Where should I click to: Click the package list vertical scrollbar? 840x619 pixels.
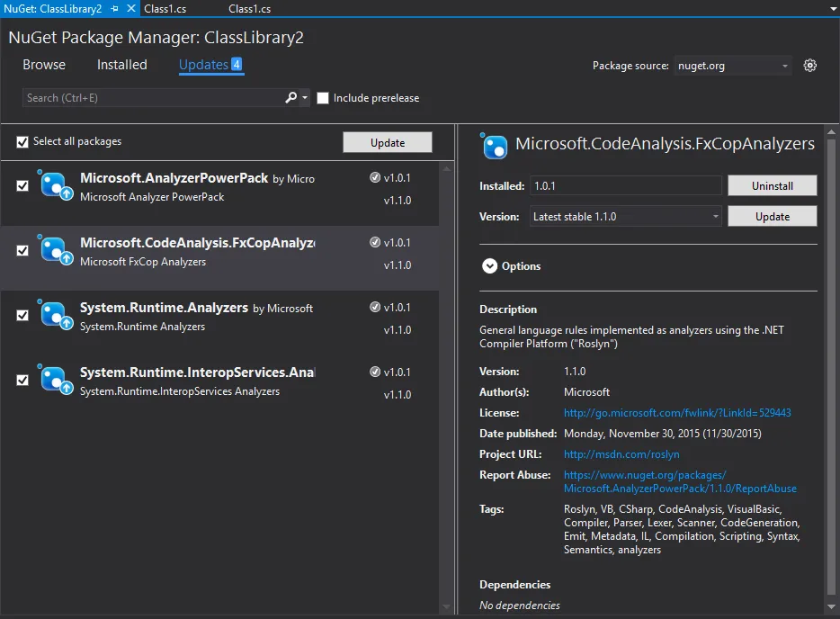tap(447, 386)
